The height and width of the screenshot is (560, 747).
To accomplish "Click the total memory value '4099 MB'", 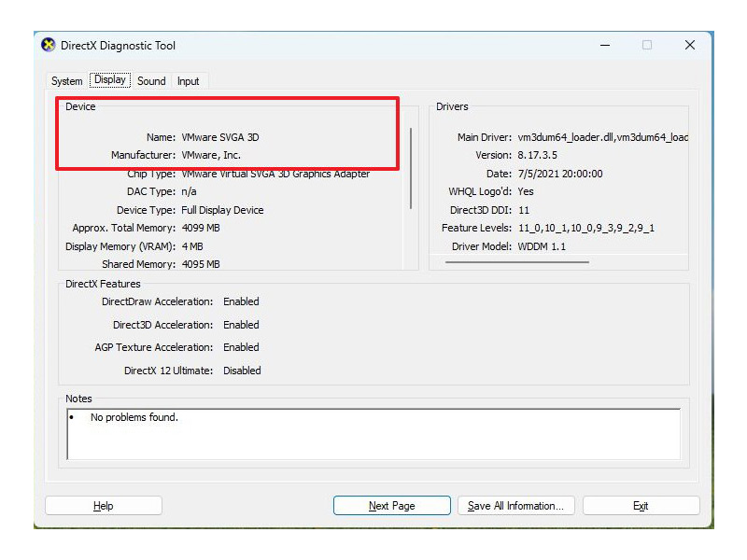I will coord(201,228).
